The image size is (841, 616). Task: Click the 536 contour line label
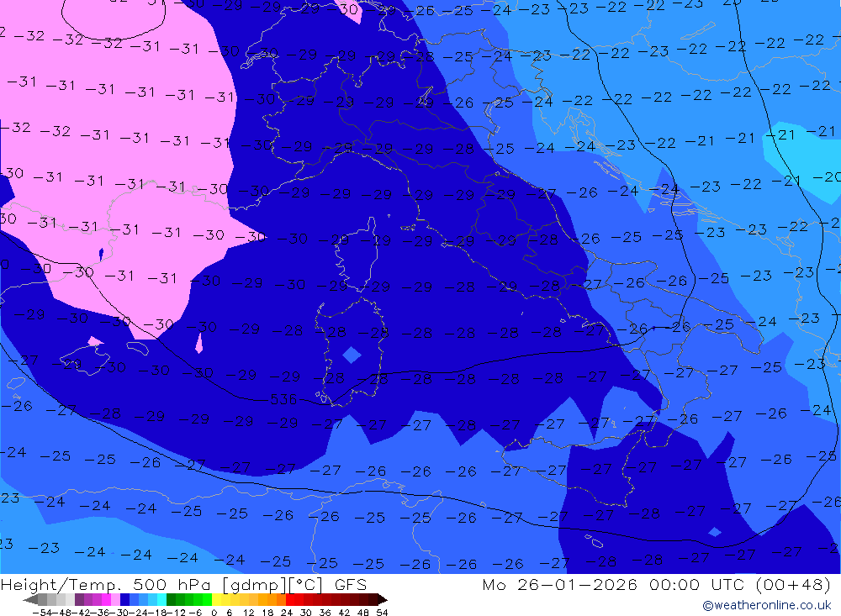coord(283,399)
